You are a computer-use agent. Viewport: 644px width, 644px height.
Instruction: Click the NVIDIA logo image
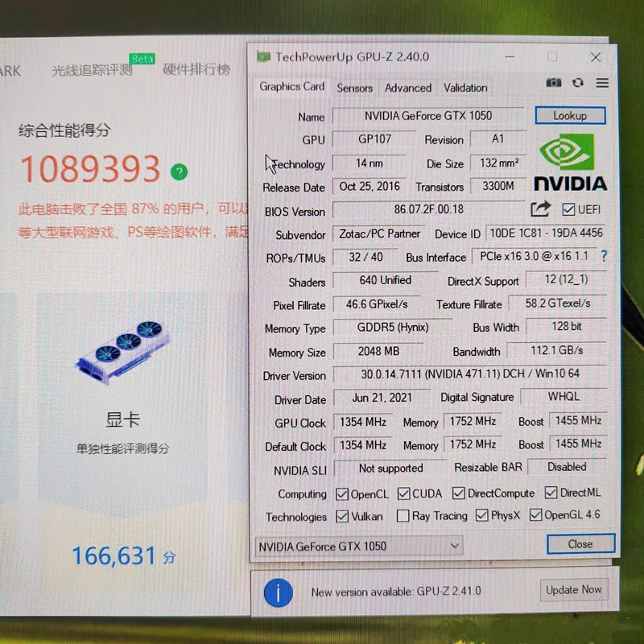coord(570,163)
